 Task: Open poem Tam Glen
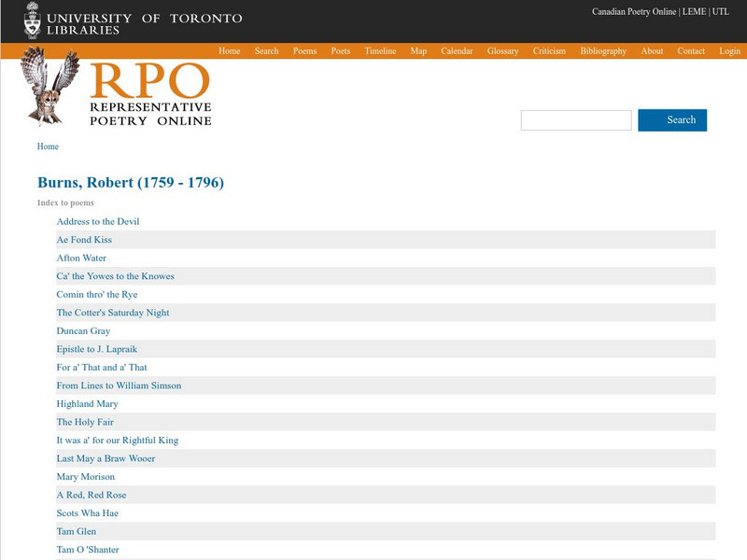[77, 531]
